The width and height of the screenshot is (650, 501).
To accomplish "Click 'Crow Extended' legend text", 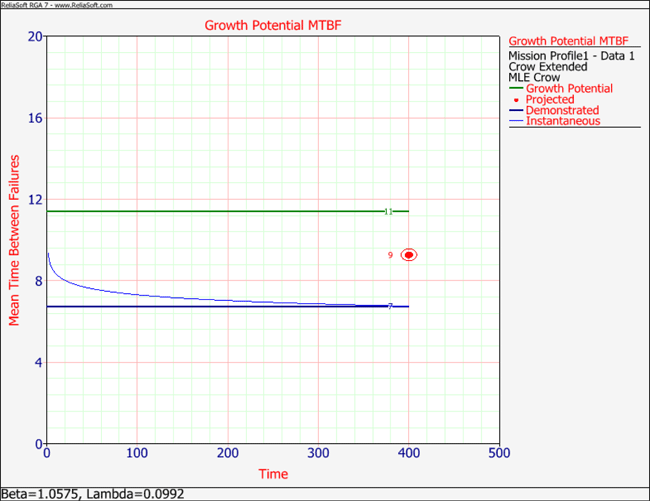I will click(x=548, y=67).
